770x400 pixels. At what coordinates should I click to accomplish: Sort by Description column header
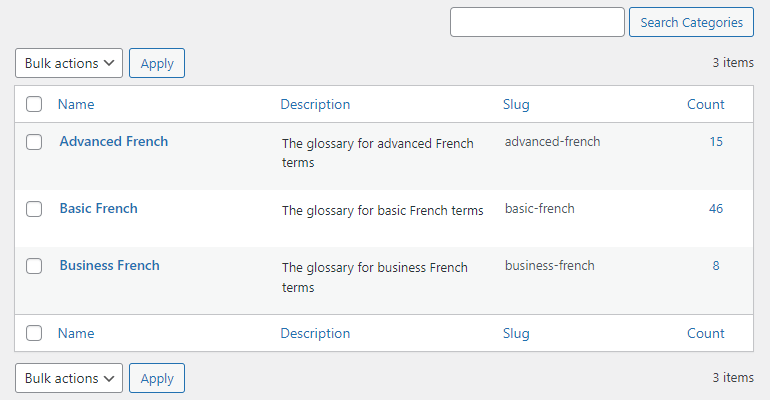[x=315, y=104]
